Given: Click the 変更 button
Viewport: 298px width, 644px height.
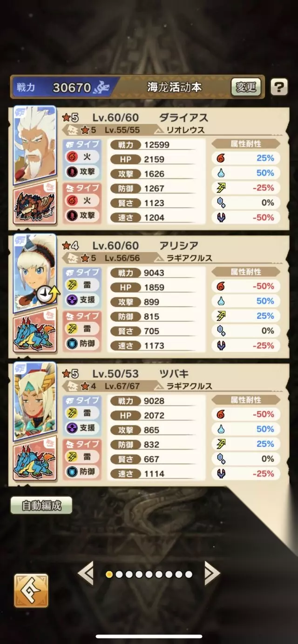Looking at the screenshot, I should coord(246,87).
